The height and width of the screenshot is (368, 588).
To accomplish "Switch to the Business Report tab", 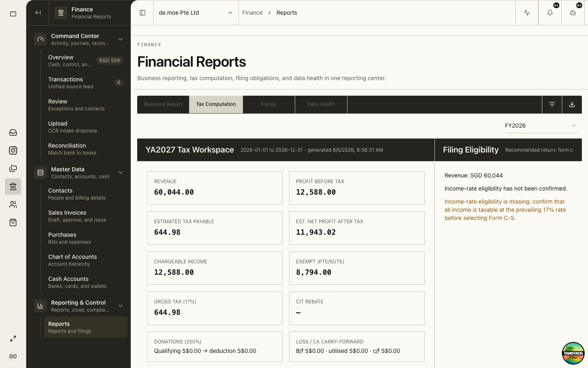I will click(x=163, y=104).
